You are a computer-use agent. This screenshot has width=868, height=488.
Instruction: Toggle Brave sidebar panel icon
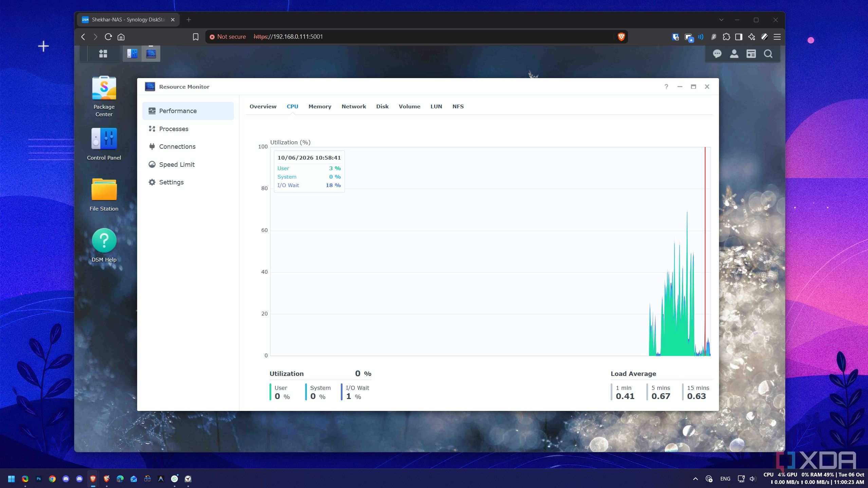tap(739, 37)
